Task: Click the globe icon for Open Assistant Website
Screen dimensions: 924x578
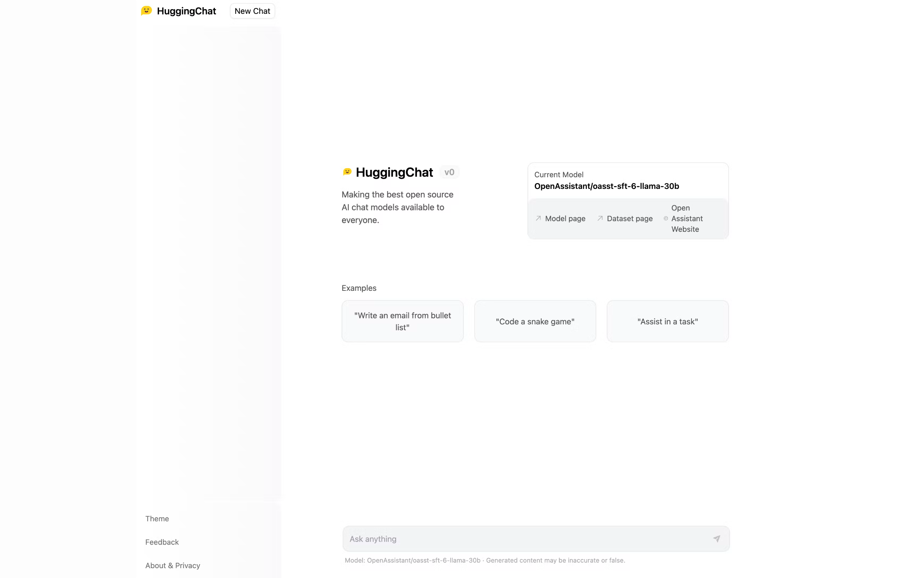Action: [666, 219]
